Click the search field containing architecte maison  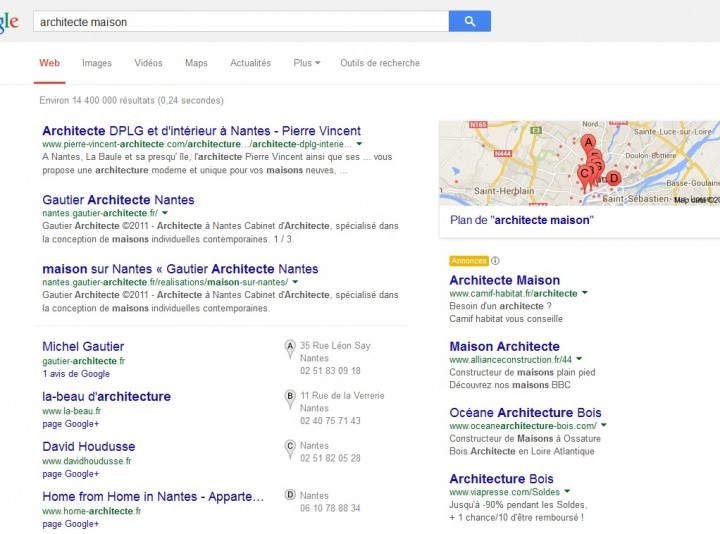(x=240, y=21)
